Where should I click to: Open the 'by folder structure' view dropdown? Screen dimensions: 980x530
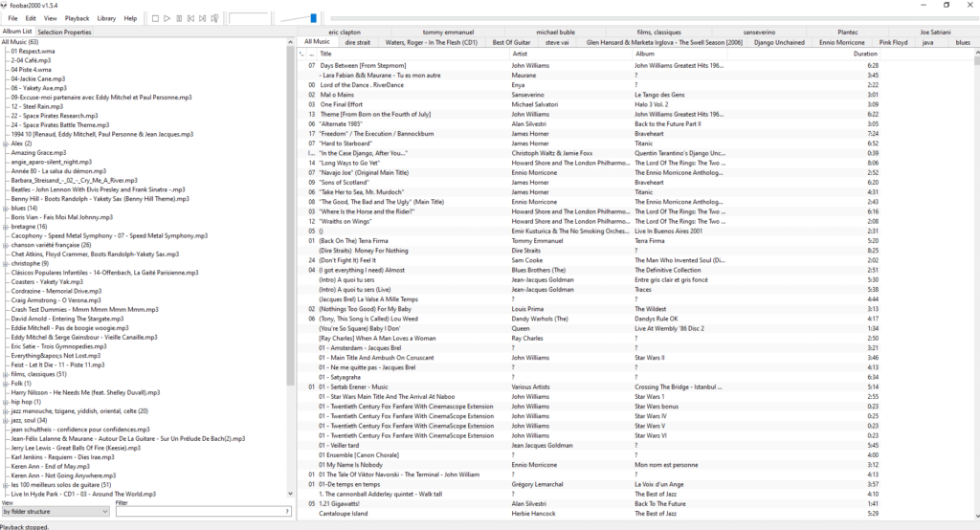55,511
